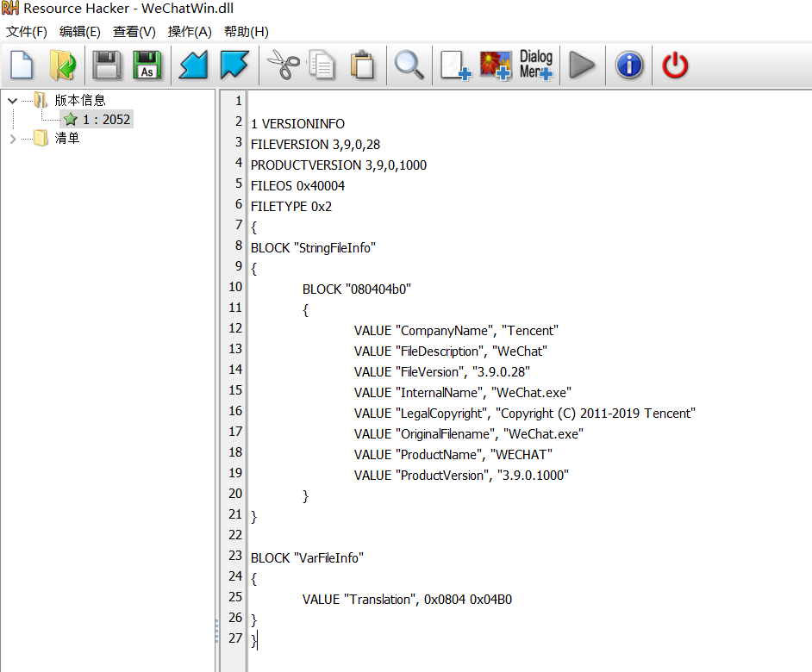Collapse the 版本信息 tree node

(x=13, y=101)
